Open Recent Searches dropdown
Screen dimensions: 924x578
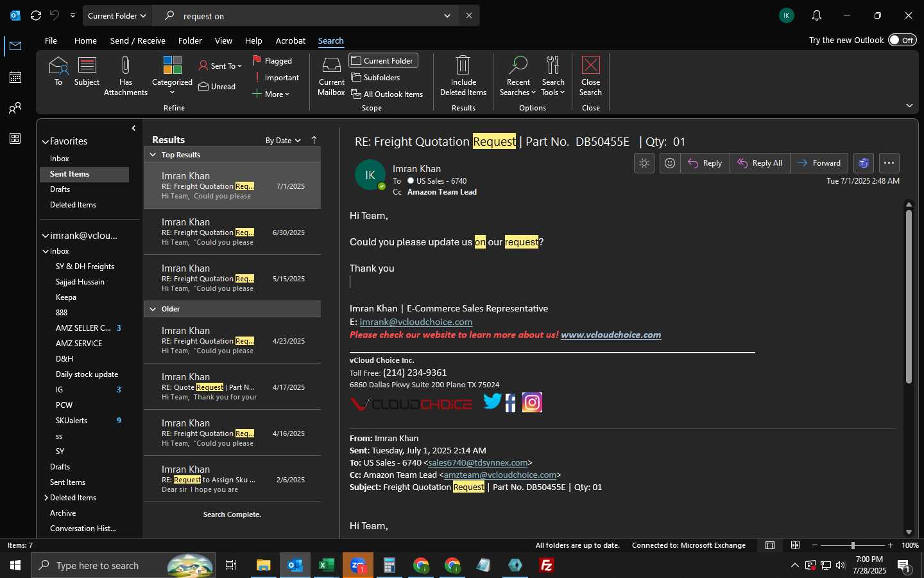[x=518, y=76]
